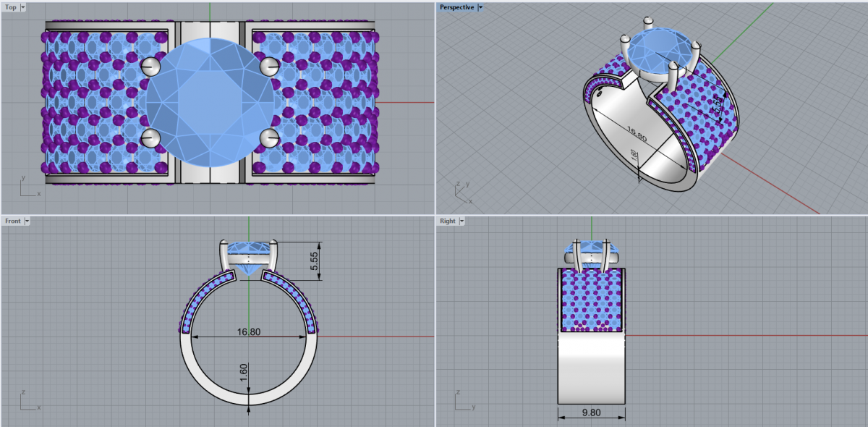The image size is (868, 427).
Task: Expand the Front viewport menu arrow
Action: (x=27, y=221)
